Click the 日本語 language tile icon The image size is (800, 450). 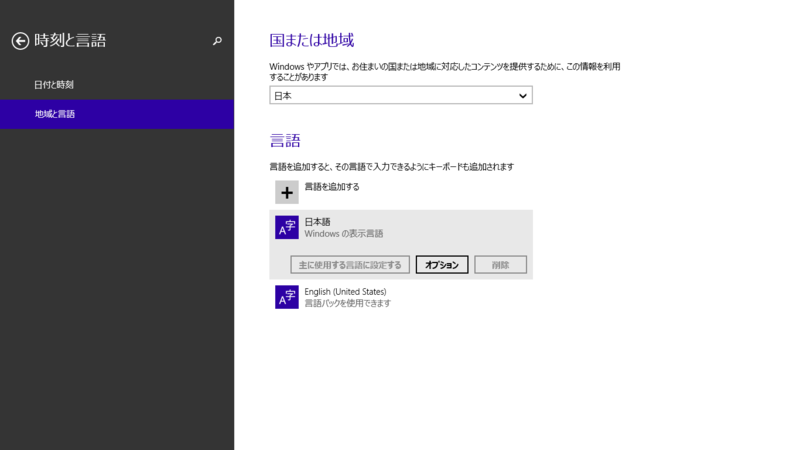[x=287, y=227]
